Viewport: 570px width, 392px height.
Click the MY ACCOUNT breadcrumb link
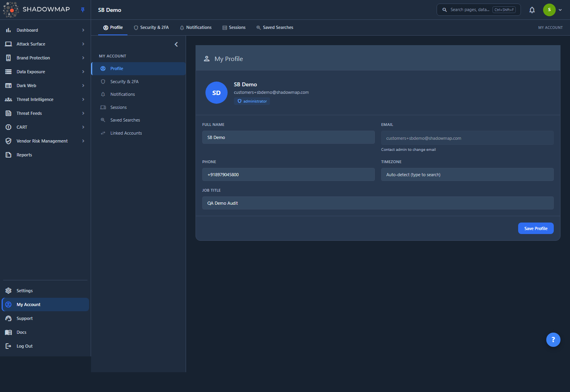[550, 28]
